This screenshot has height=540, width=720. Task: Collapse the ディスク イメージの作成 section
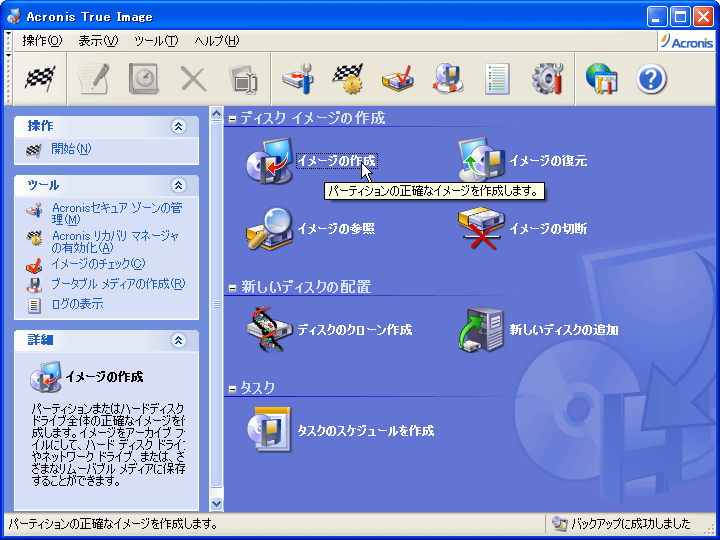point(232,119)
